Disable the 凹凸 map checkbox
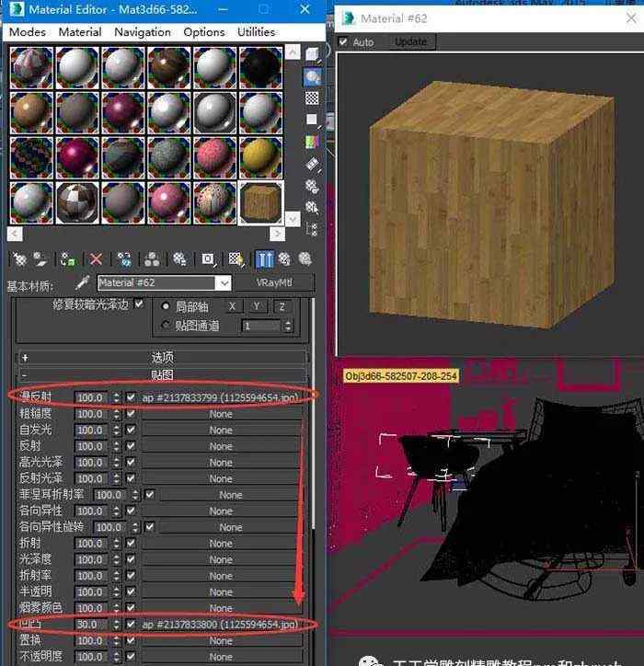 pyautogui.click(x=131, y=625)
